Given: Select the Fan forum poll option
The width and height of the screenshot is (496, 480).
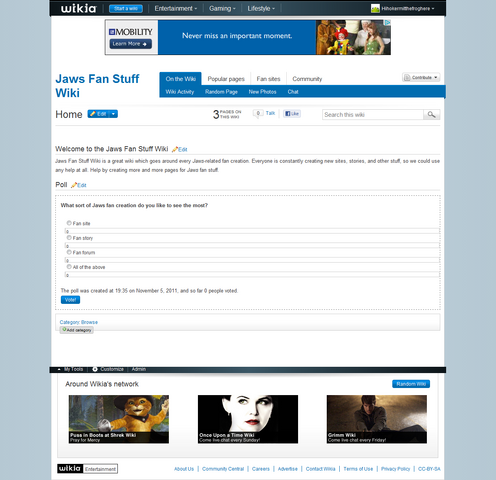Looking at the screenshot, I should (x=69, y=252).
